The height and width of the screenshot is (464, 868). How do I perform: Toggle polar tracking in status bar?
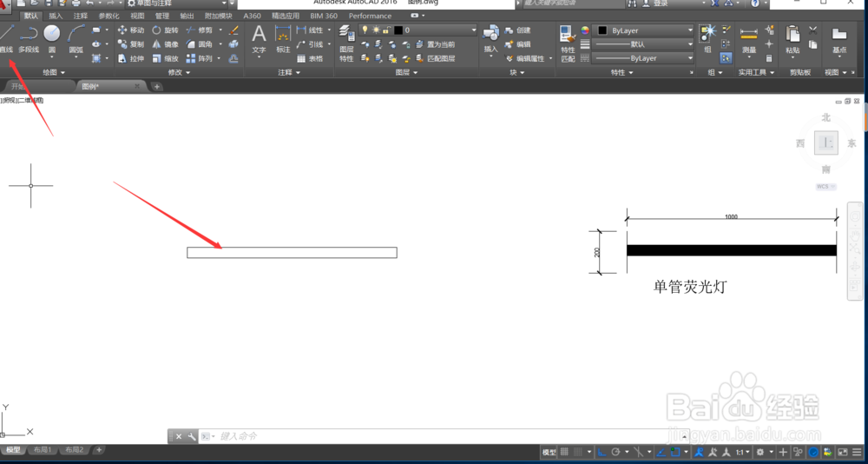(615, 452)
